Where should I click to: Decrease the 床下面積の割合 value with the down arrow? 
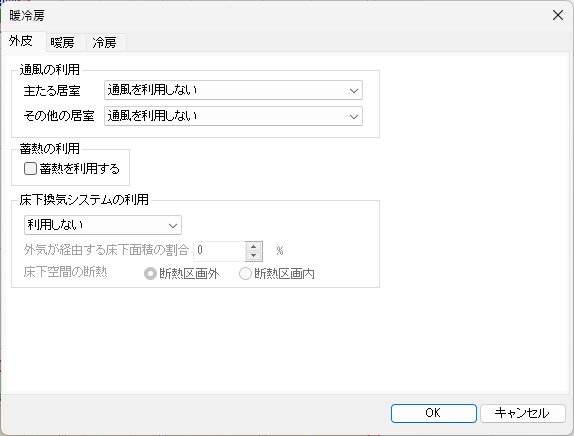point(253,256)
